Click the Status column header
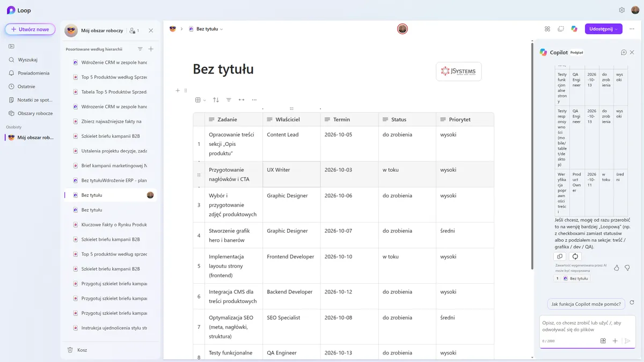Viewport: 644px width, 362px height. (x=407, y=119)
